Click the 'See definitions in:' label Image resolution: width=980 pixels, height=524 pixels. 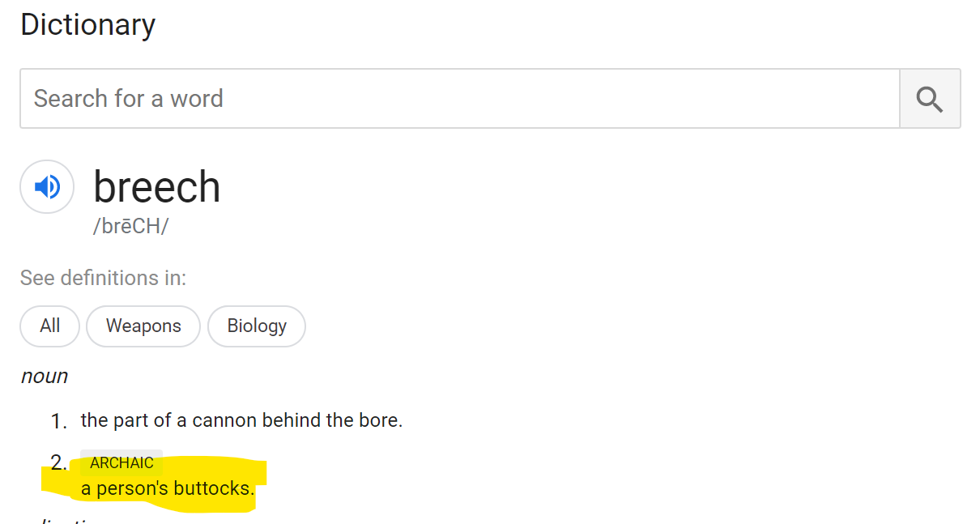point(103,278)
